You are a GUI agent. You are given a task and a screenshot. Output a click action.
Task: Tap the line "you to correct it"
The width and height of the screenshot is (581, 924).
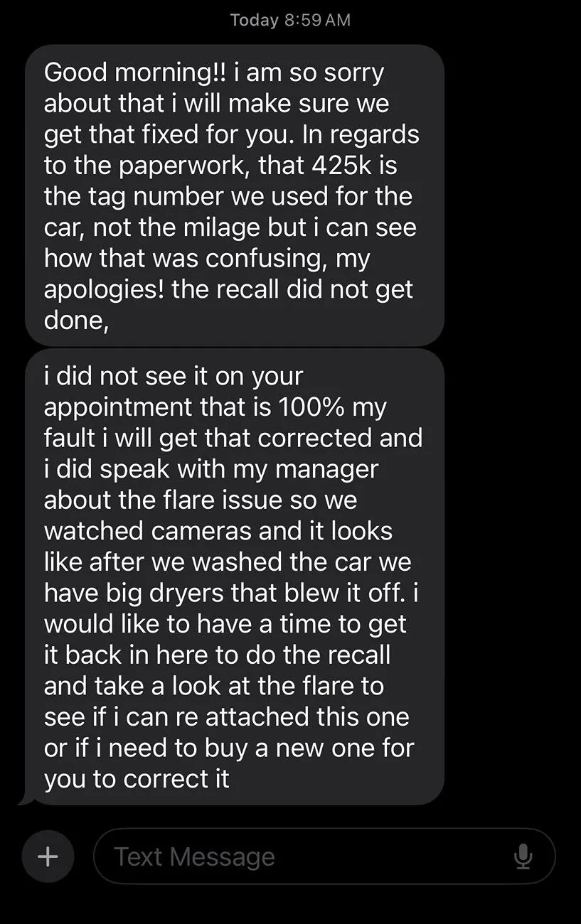point(137,779)
